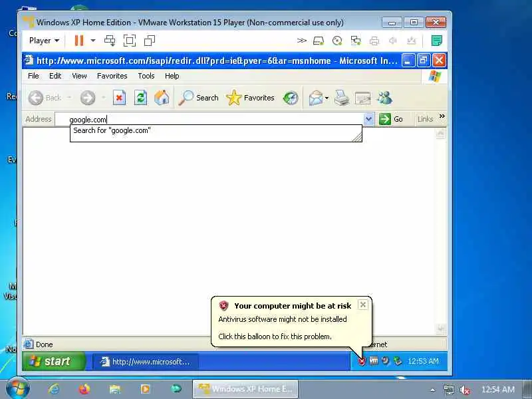Click the printer device icon in VMware

tap(374, 41)
